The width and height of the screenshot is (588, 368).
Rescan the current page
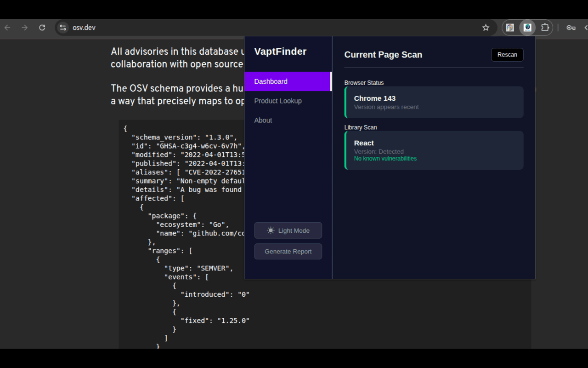tap(507, 55)
